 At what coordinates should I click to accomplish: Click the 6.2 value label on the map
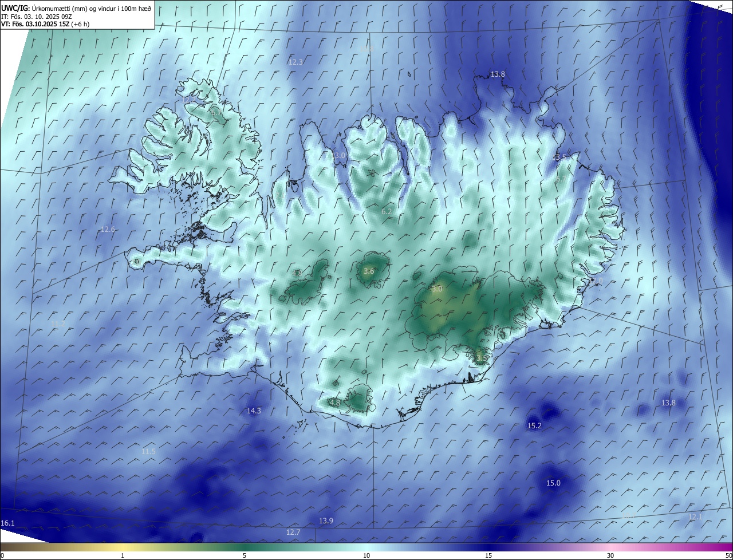pyautogui.click(x=387, y=212)
